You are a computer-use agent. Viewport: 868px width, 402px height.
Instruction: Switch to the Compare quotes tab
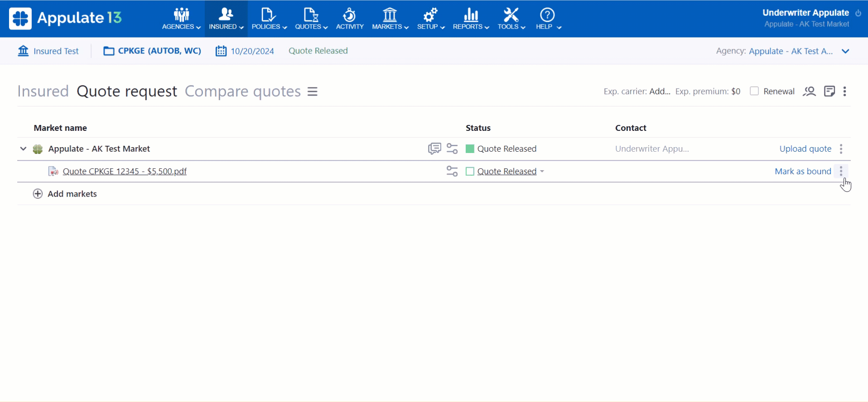coord(242,91)
